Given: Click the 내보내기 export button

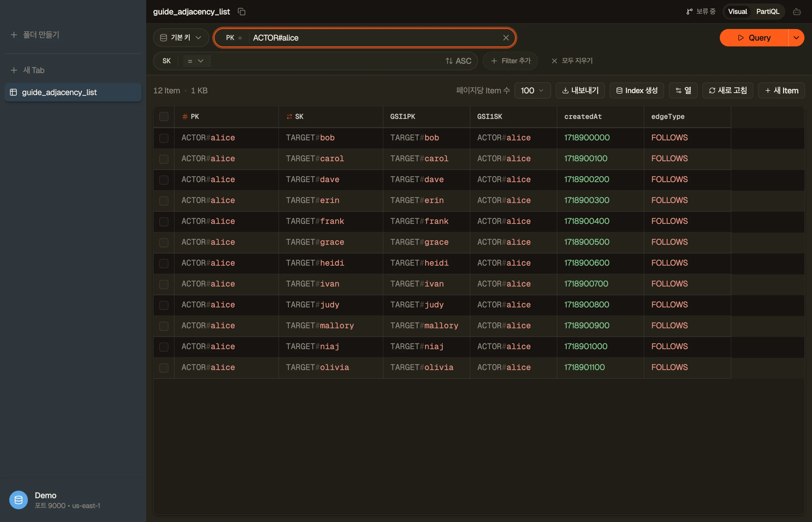Looking at the screenshot, I should 580,90.
